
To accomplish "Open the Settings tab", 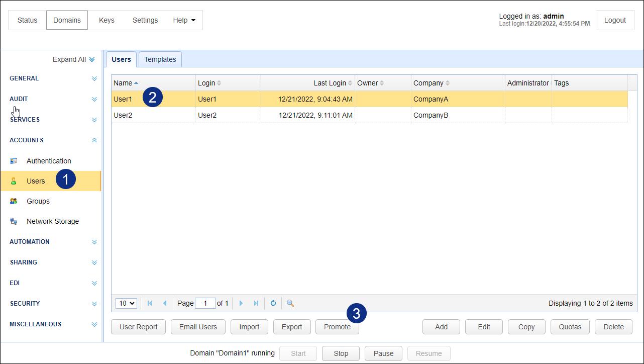I will (145, 20).
